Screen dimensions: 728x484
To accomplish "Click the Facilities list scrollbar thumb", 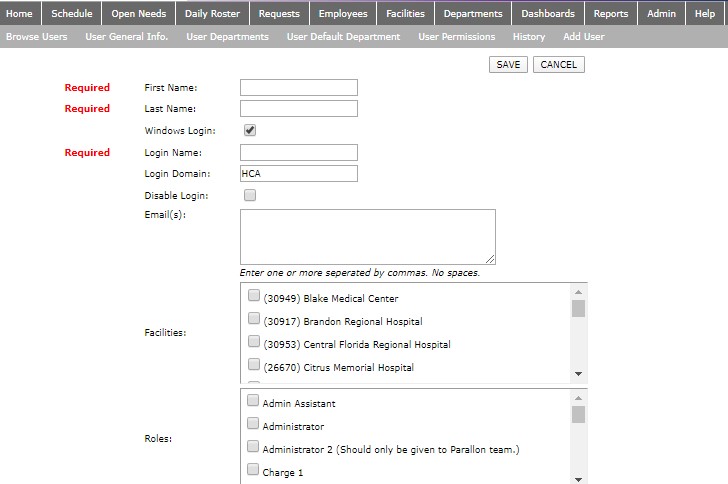I will [x=578, y=308].
